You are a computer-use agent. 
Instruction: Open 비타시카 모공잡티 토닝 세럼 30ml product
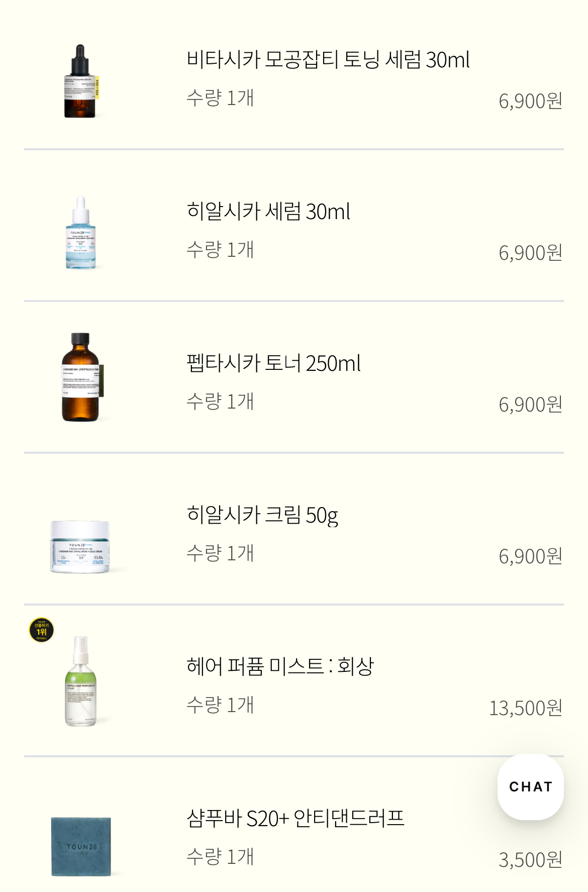328,59
